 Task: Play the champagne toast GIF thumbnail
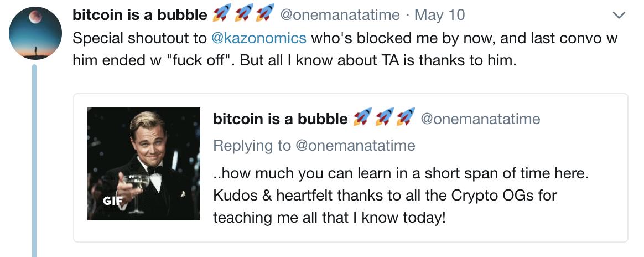pos(144,163)
